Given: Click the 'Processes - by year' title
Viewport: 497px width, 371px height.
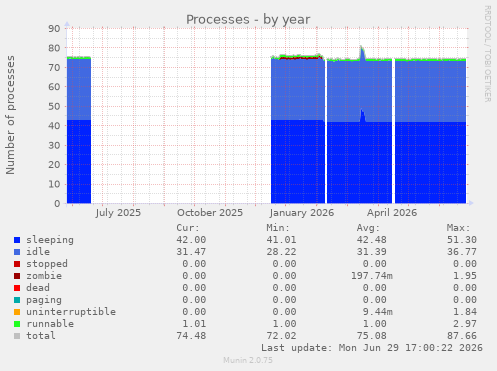Looking at the screenshot, I should pyautogui.click(x=248, y=19).
